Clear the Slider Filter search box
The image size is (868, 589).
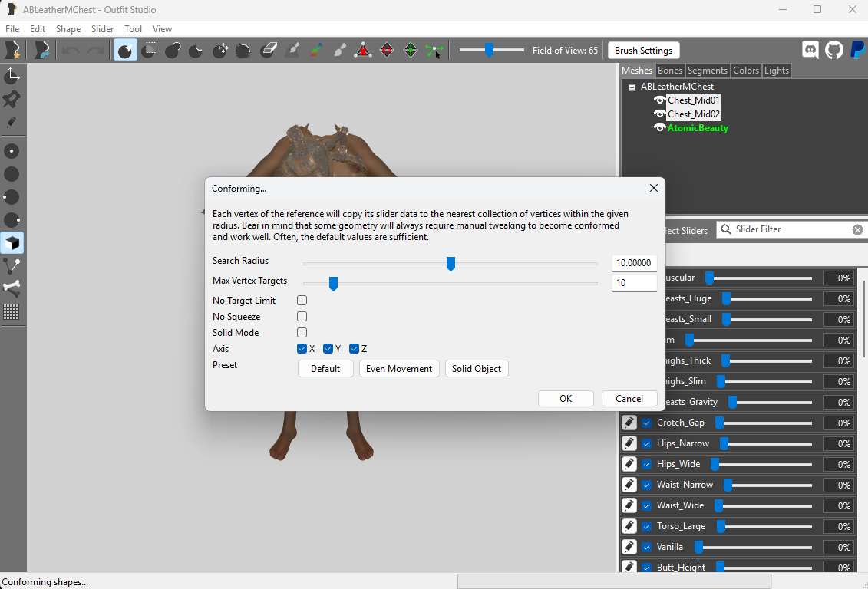click(x=857, y=229)
